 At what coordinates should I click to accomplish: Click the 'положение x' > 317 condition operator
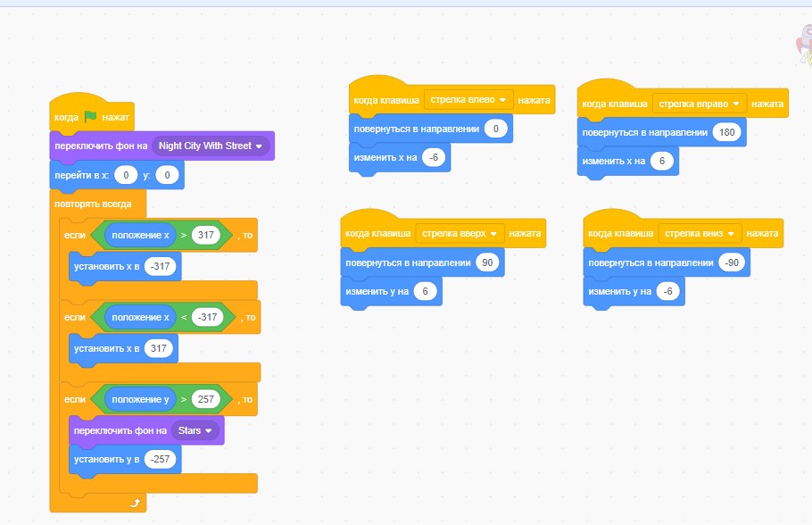pyautogui.click(x=184, y=235)
